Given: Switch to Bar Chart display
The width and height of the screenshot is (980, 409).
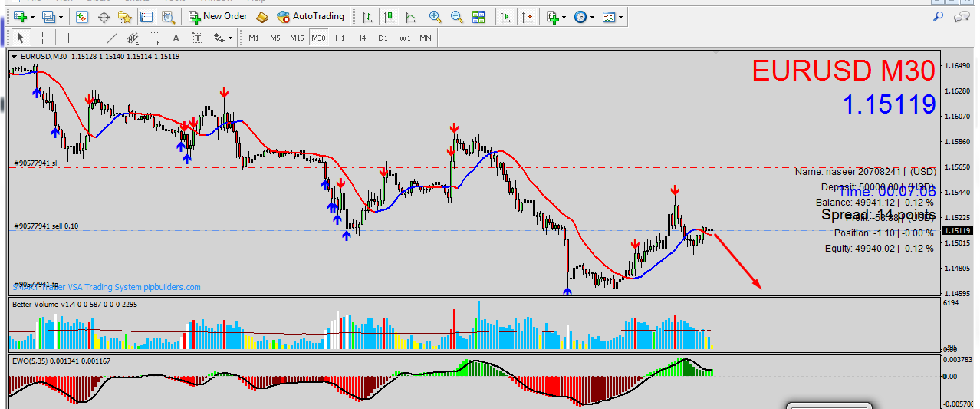Looking at the screenshot, I should click(368, 16).
